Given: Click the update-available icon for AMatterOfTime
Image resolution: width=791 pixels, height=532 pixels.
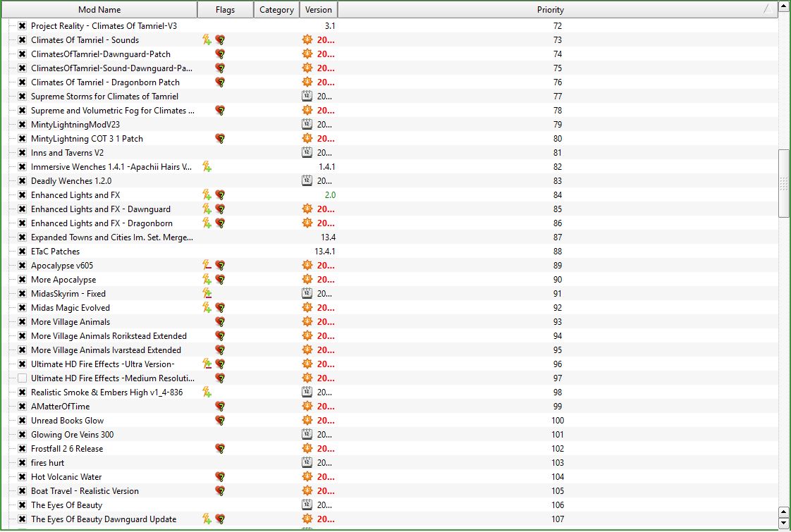Looking at the screenshot, I should coord(307,407).
